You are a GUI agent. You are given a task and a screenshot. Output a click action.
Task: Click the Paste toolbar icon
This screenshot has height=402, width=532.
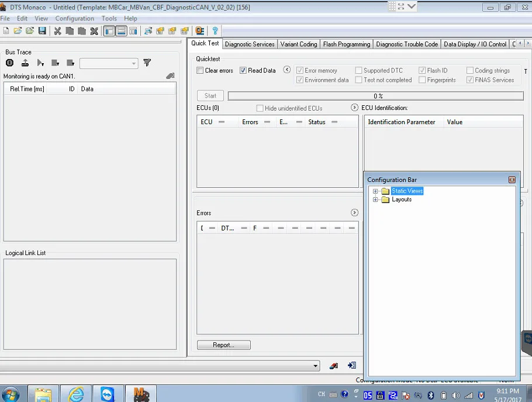tap(82, 31)
